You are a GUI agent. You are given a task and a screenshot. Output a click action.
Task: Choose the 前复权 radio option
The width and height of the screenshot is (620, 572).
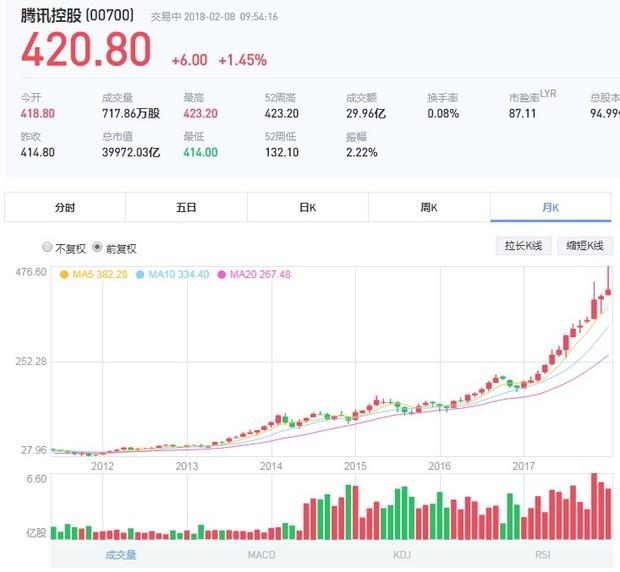(97, 247)
